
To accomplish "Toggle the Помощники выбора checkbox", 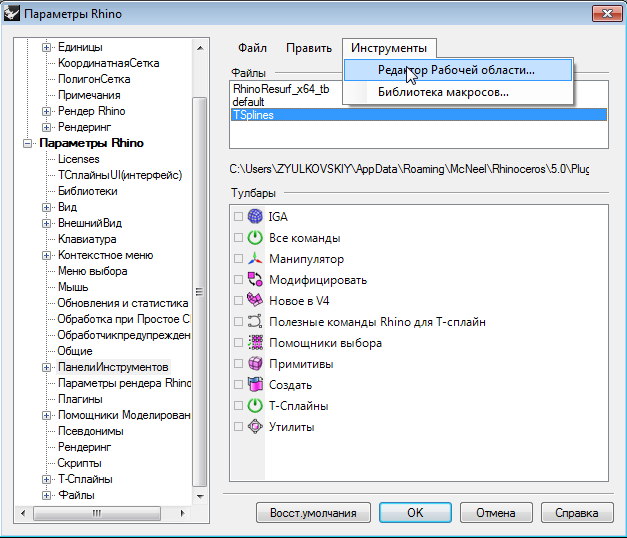I will coord(238,343).
